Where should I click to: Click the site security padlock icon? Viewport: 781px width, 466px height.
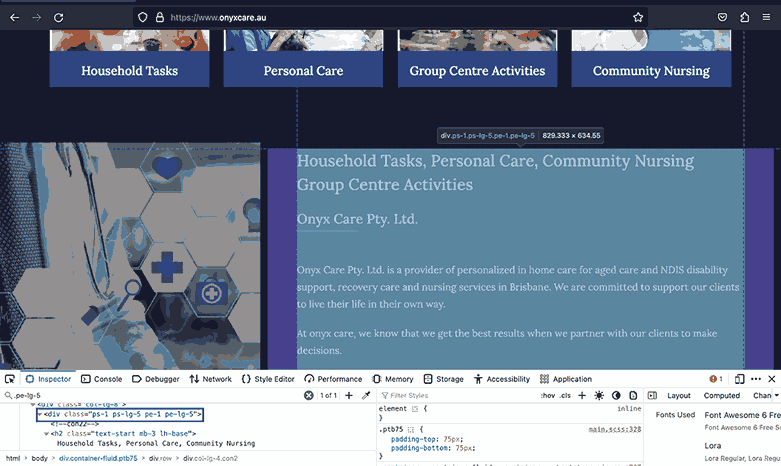pyautogui.click(x=159, y=17)
